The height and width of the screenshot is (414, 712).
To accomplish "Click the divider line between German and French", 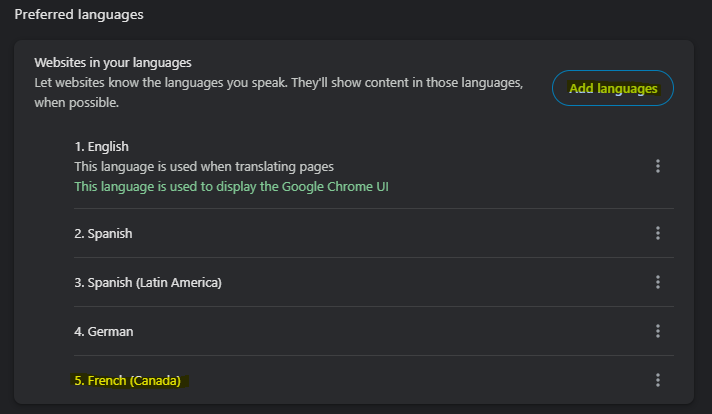I will (373, 355).
